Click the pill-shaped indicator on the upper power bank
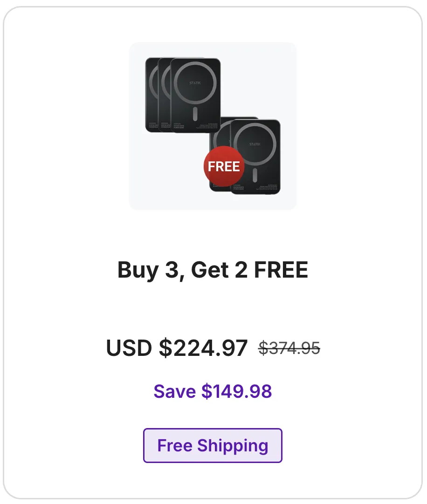Viewport: 427px width, 504px height. pyautogui.click(x=195, y=114)
